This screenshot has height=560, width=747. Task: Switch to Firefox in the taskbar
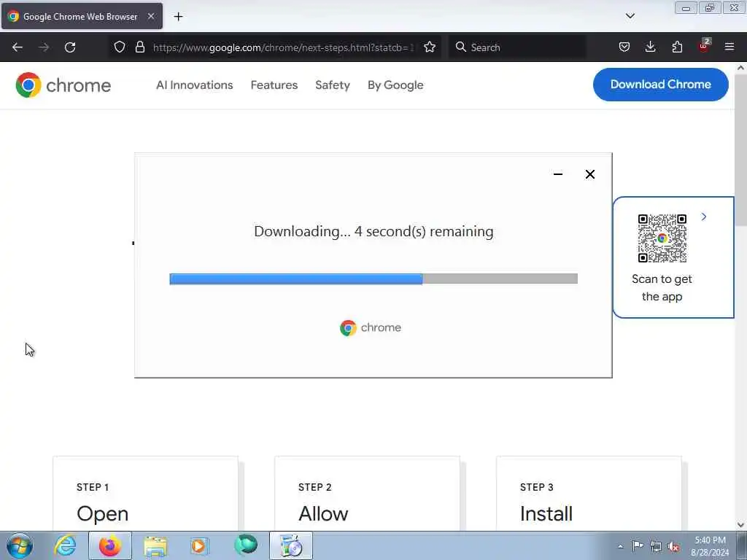[110, 545]
